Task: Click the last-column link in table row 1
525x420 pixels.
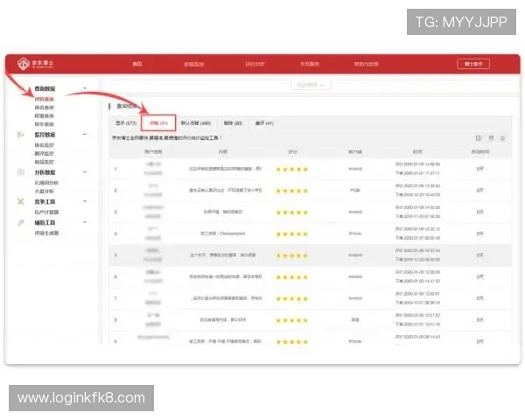Action: point(479,168)
